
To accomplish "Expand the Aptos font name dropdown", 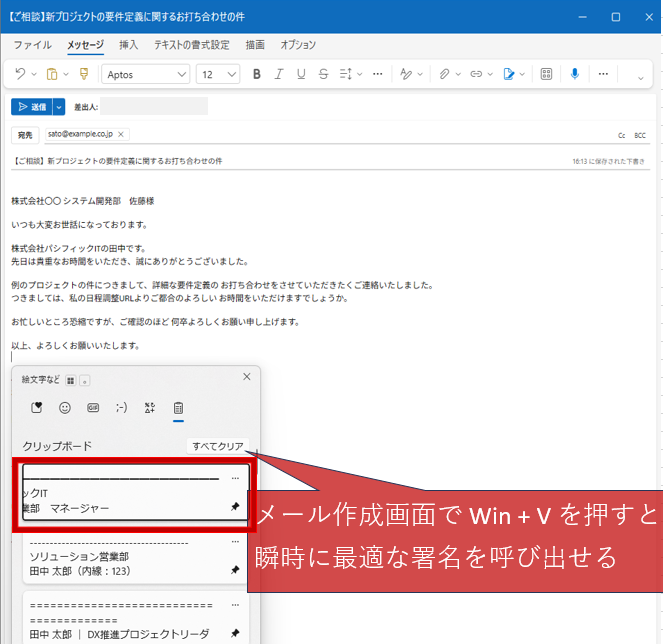I will (181, 74).
